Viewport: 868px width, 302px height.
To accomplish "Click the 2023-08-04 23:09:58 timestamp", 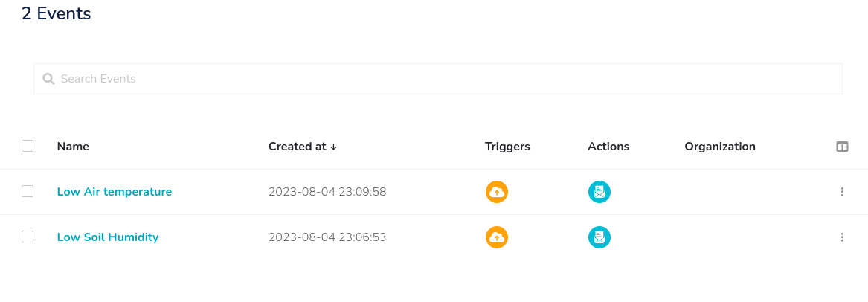I will [x=327, y=192].
